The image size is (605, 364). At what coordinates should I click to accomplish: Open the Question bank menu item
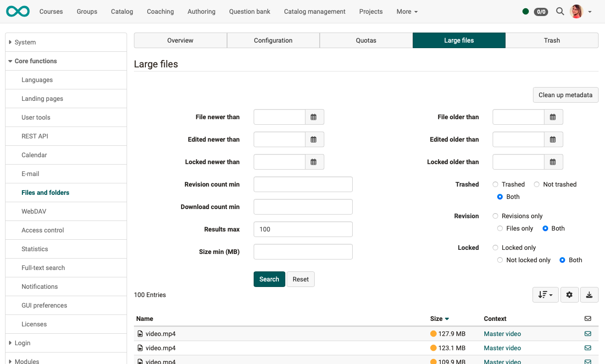click(250, 11)
